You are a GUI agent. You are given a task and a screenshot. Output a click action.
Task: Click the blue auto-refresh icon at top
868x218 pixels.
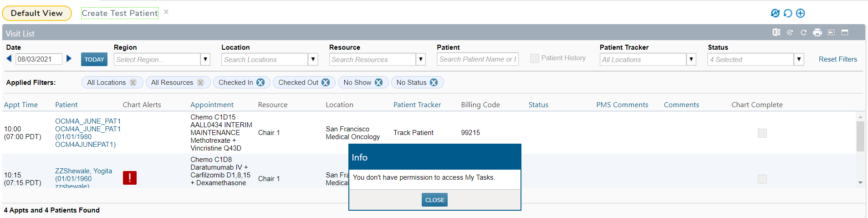pos(775,13)
